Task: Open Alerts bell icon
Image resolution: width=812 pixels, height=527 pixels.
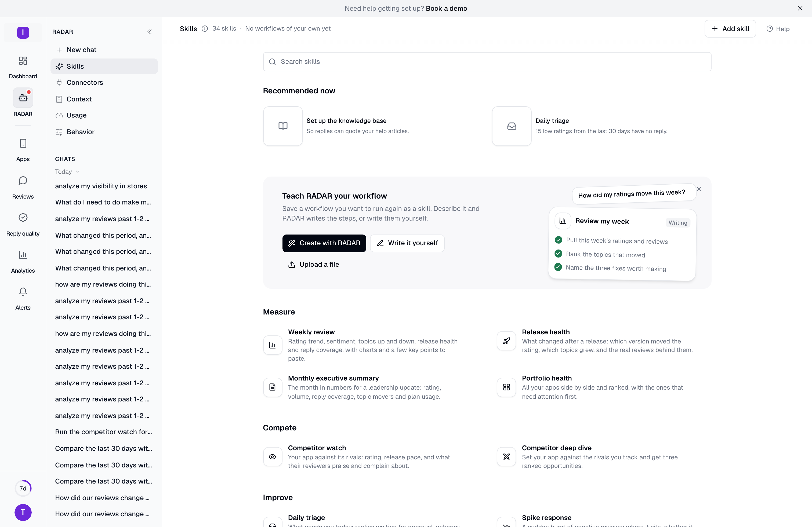Action: pos(23,292)
